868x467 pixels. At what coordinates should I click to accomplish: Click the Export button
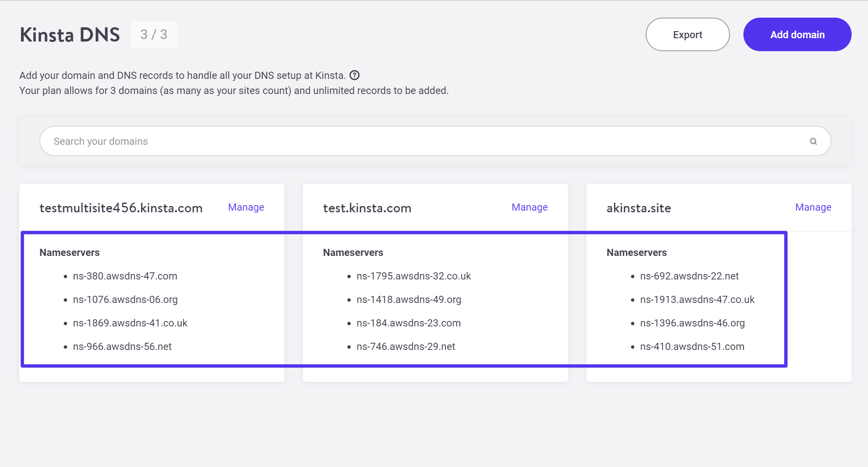(x=687, y=34)
